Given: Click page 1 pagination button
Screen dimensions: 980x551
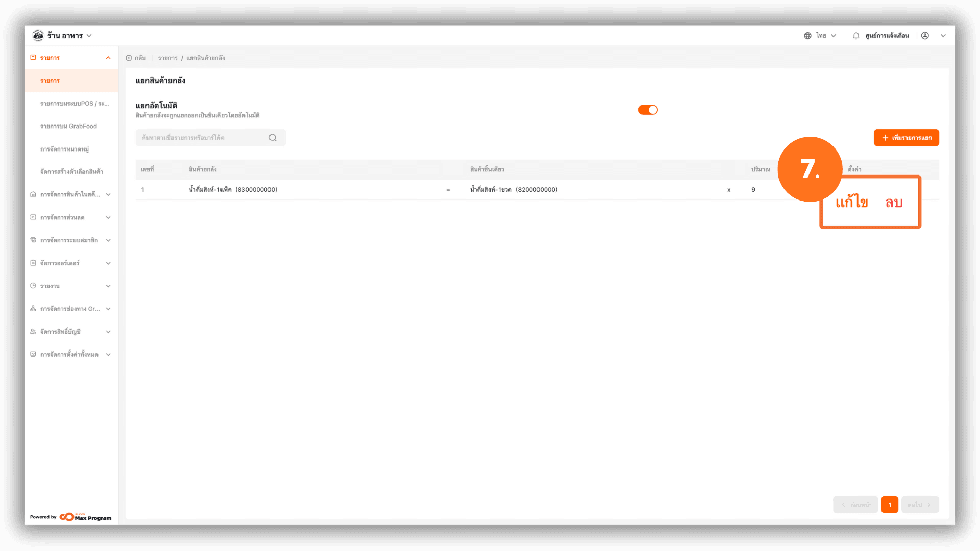Looking at the screenshot, I should point(889,505).
